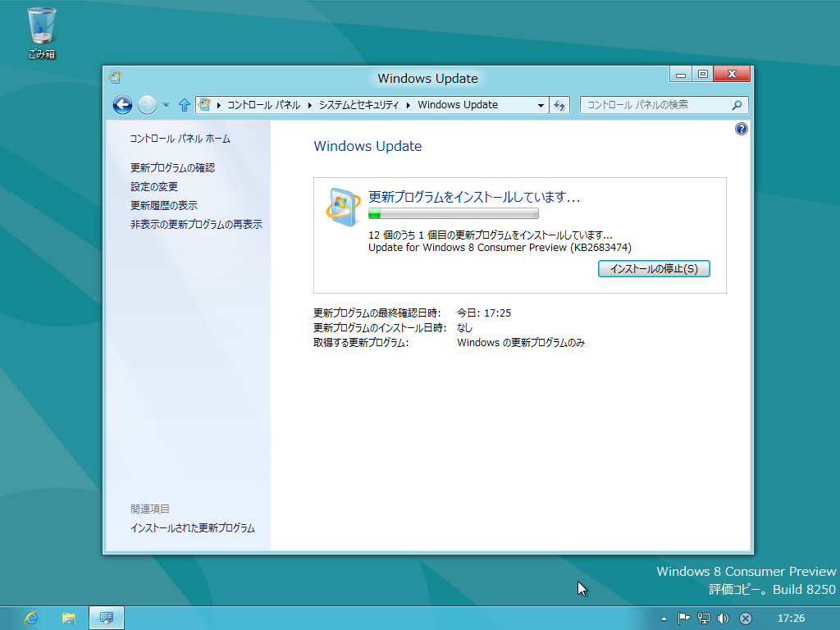Viewport: 840px width, 630px height.
Task: Open the Recycle Bin (ごみ箱) desktop icon
Action: [42, 33]
